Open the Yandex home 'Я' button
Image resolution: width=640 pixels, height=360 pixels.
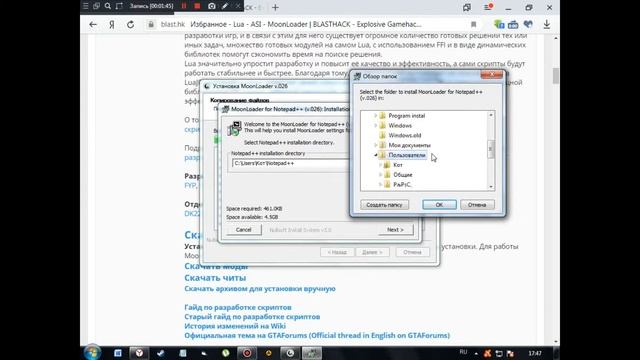pos(111,24)
